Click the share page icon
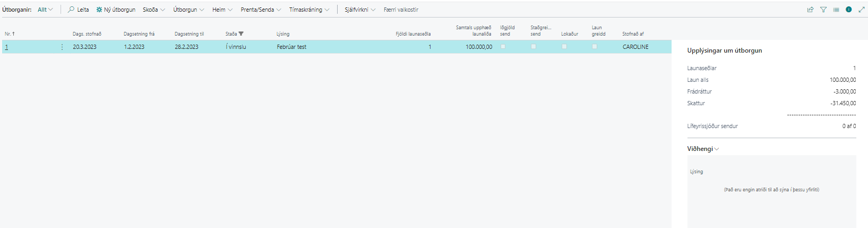 [x=810, y=10]
